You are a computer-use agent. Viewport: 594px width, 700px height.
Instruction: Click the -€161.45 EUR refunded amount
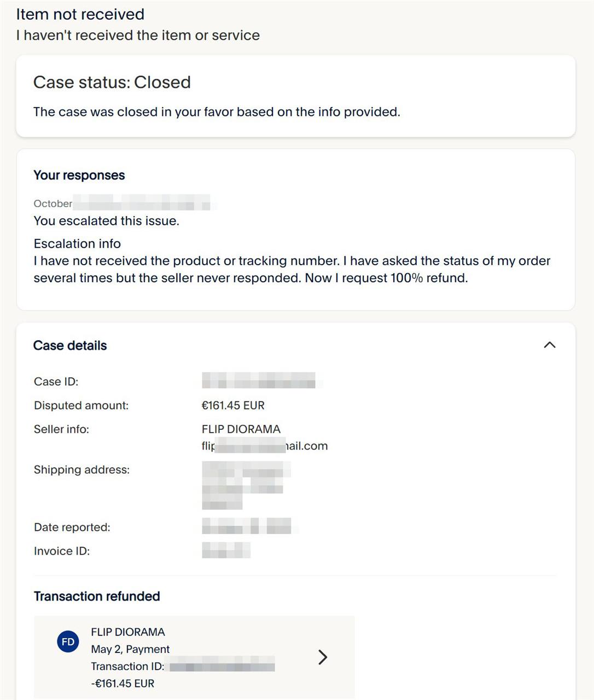pyautogui.click(x=123, y=684)
